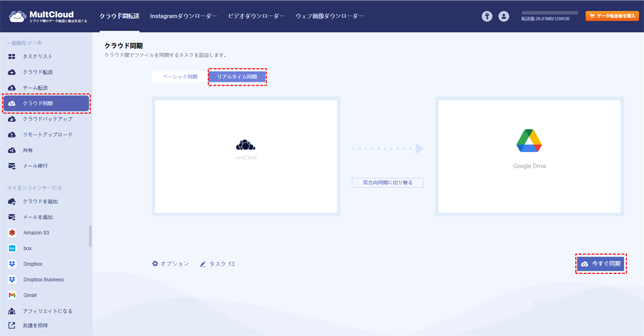Open the ビデオダウンローダー tab
This screenshot has height=336, width=644.
257,16
